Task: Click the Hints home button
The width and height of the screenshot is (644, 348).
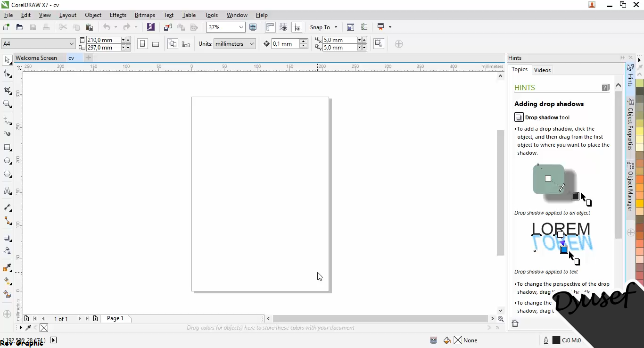Action: coord(515,323)
